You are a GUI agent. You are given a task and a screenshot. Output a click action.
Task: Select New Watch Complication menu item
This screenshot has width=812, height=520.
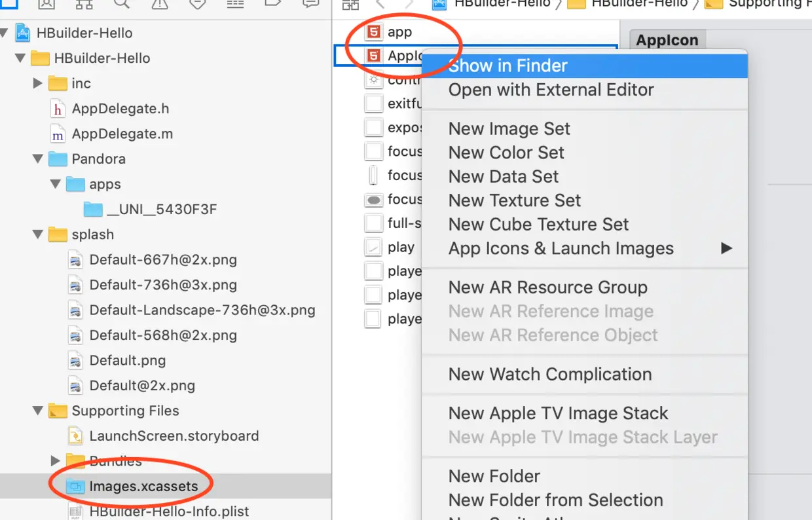point(584,374)
